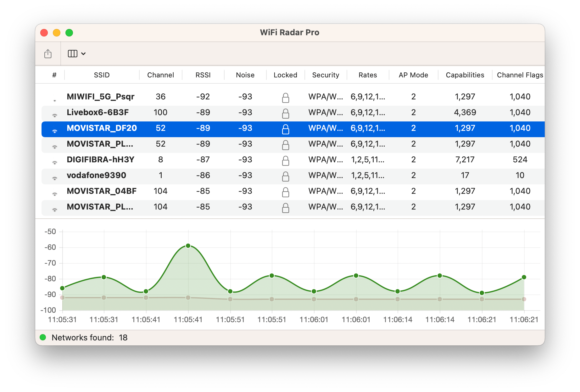580x392 pixels.
Task: Toggle the lock icon on MOVISTAR_DF20 row
Action: click(286, 128)
